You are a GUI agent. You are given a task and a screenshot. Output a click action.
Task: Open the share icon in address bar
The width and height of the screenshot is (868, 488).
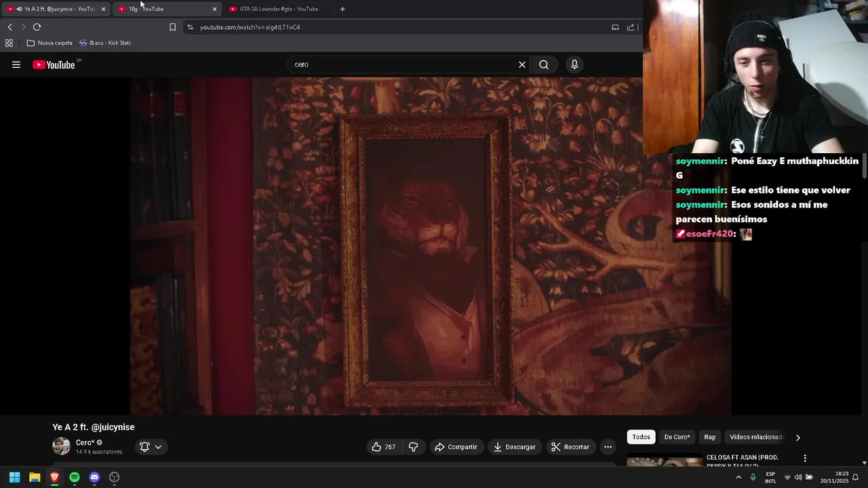[x=630, y=27]
